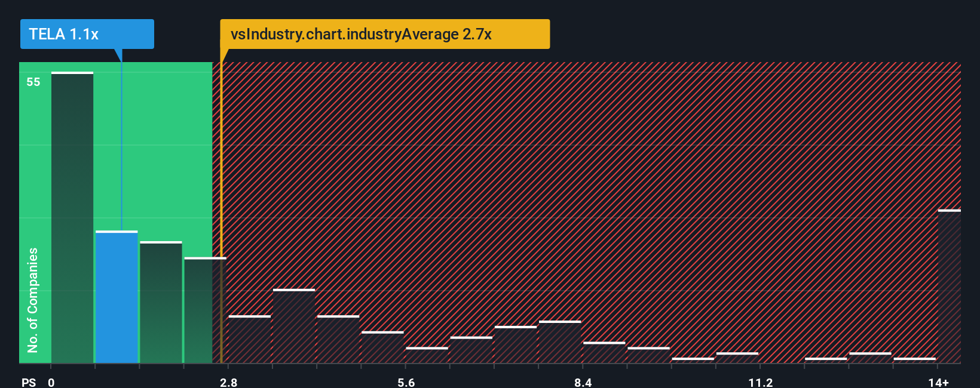
Task: Select the rightmost 14+ histogram bar
Action: click(950, 286)
